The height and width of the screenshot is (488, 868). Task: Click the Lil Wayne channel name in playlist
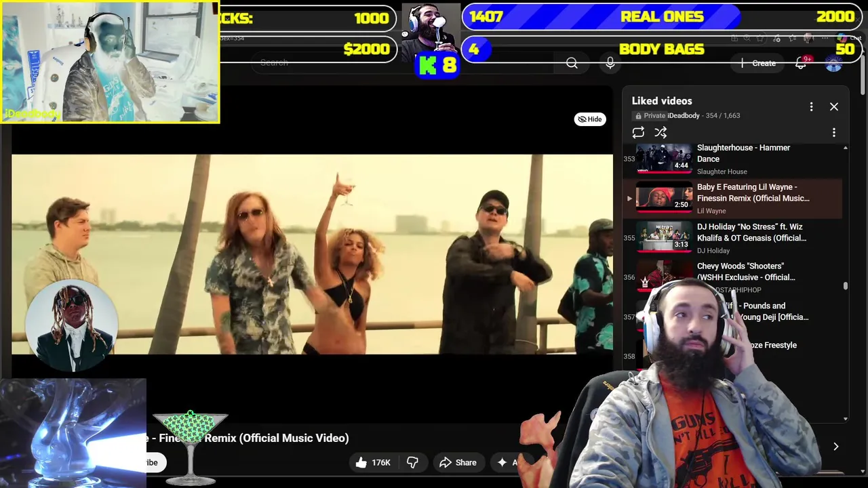pos(711,211)
